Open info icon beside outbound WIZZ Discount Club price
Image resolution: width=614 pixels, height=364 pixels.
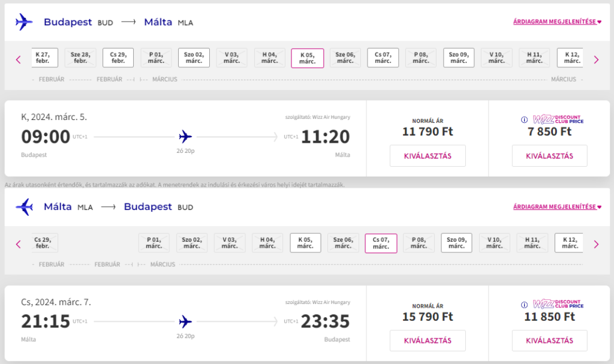tap(524, 120)
